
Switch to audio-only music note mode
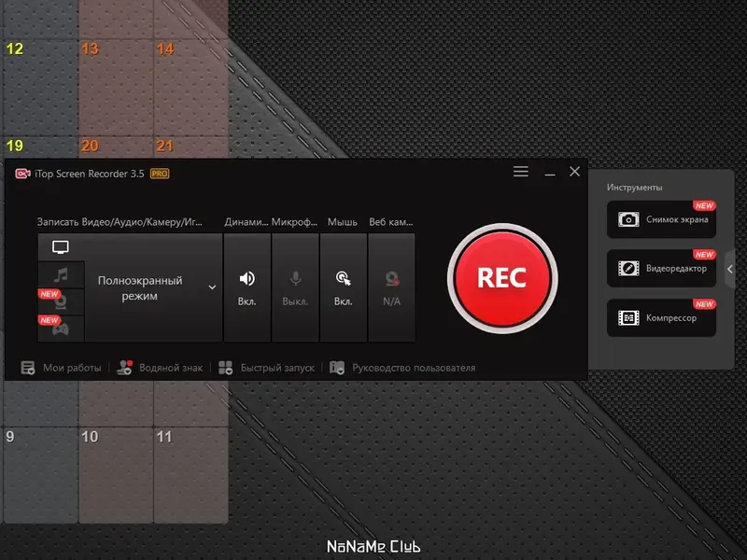point(61,274)
